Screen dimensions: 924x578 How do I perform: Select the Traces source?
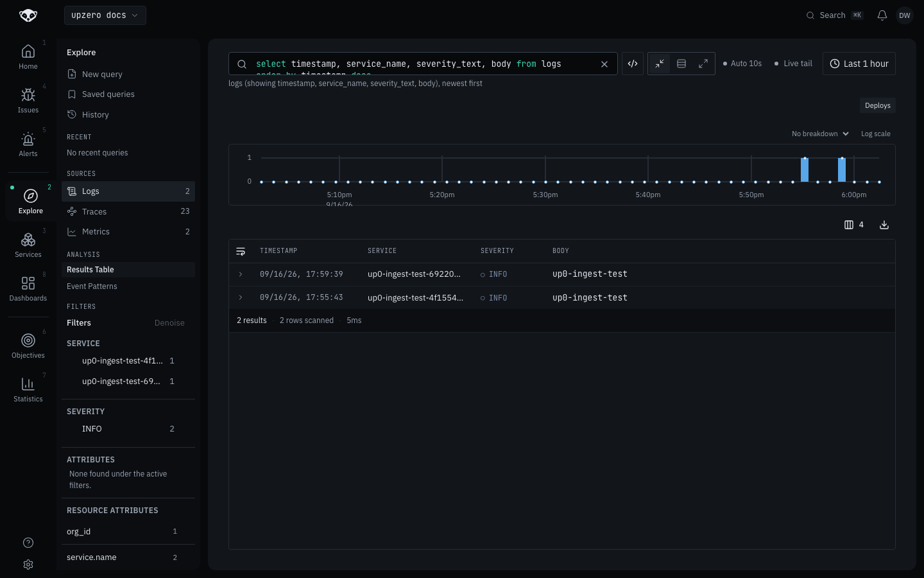click(128, 211)
